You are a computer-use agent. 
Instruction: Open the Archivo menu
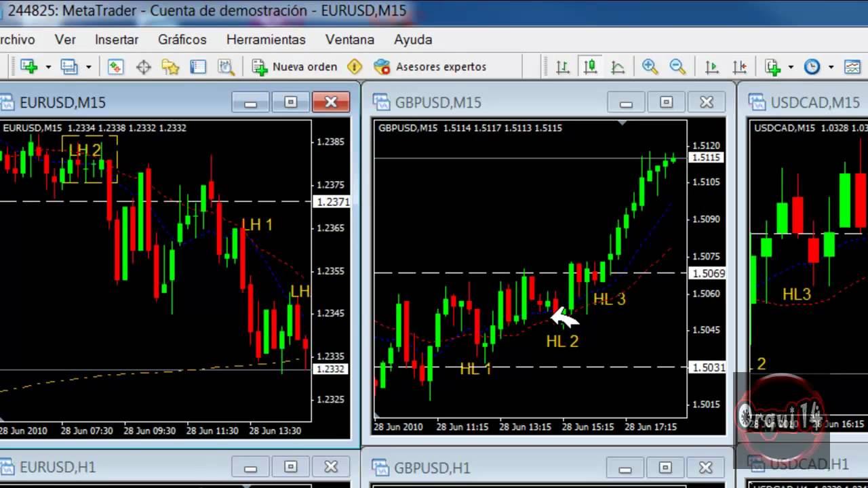click(17, 39)
